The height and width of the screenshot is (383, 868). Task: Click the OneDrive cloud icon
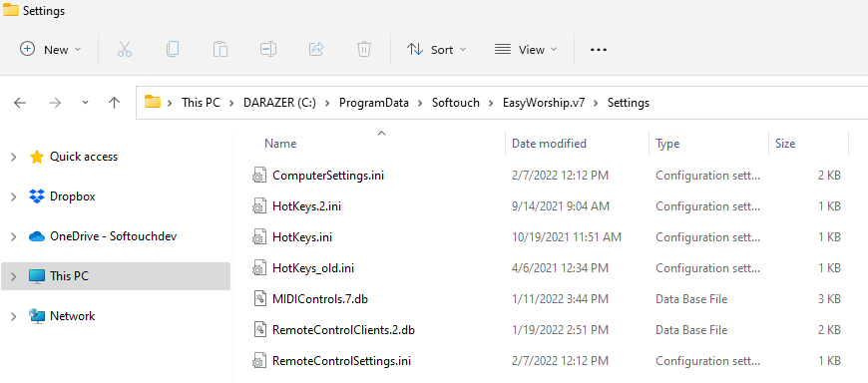(x=37, y=236)
